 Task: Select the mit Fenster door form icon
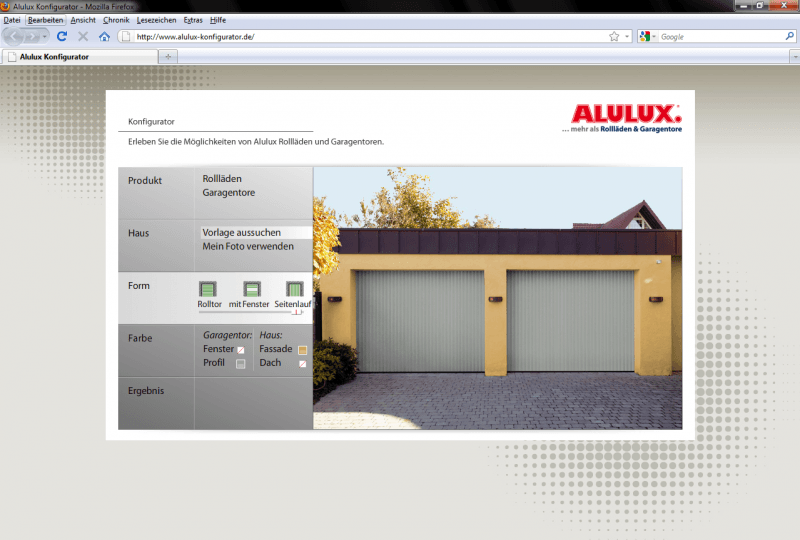pos(252,289)
